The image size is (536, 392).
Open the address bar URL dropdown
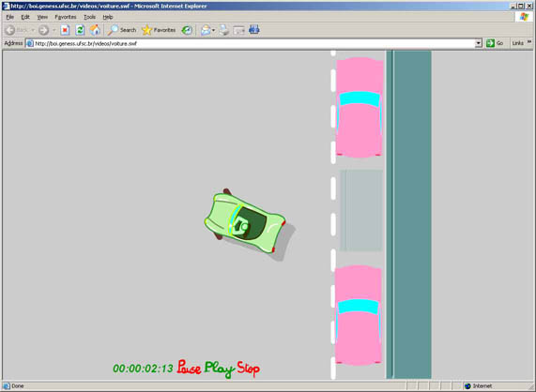click(478, 43)
